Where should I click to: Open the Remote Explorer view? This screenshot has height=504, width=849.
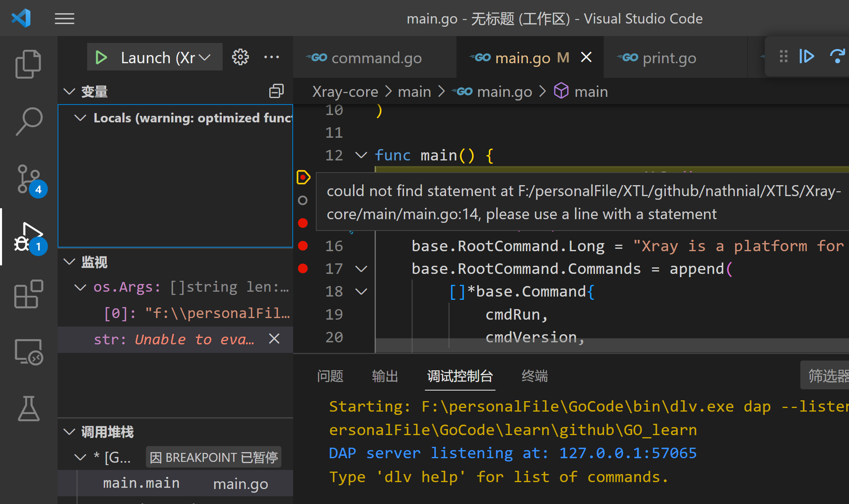pyautogui.click(x=28, y=351)
